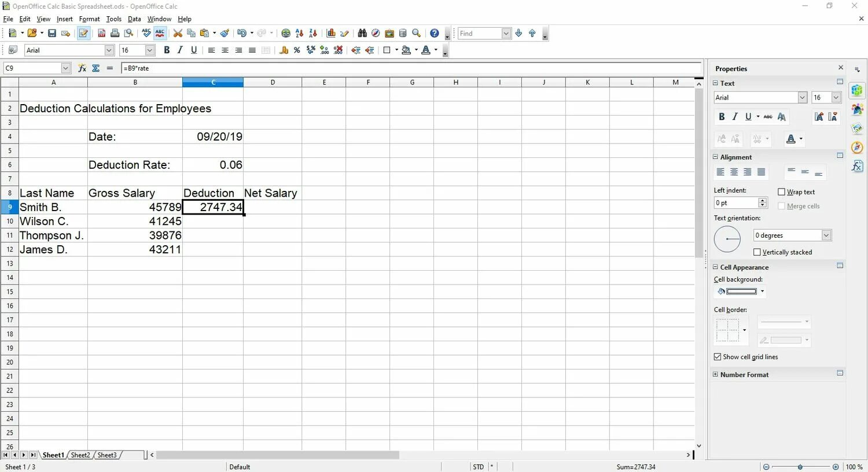Screen dimensions: 868x472
Task: Apply currency number format icon
Action: 284,50
